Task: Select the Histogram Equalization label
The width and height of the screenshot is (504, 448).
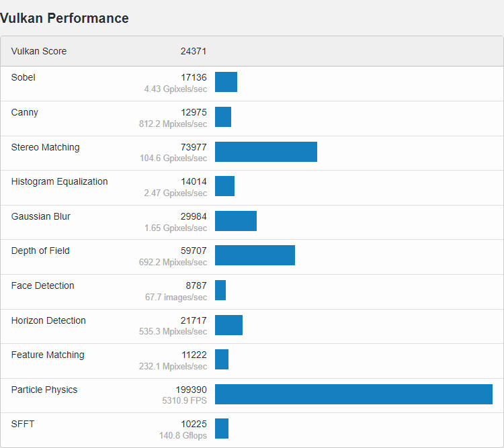Action: 59,181
